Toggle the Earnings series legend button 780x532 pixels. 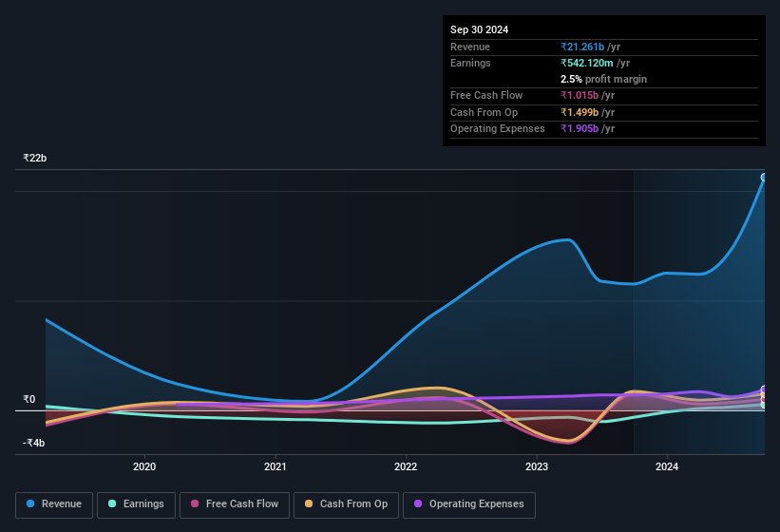click(136, 504)
